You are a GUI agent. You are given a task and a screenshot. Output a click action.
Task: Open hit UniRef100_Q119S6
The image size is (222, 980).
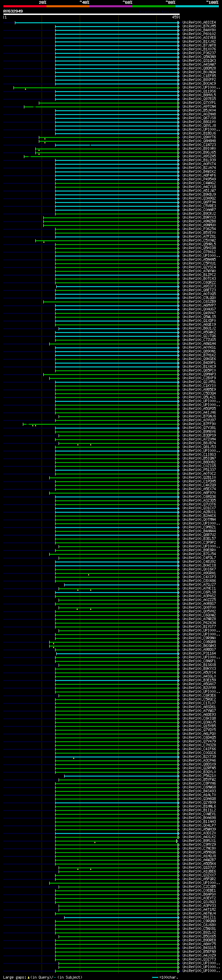pos(199,91)
